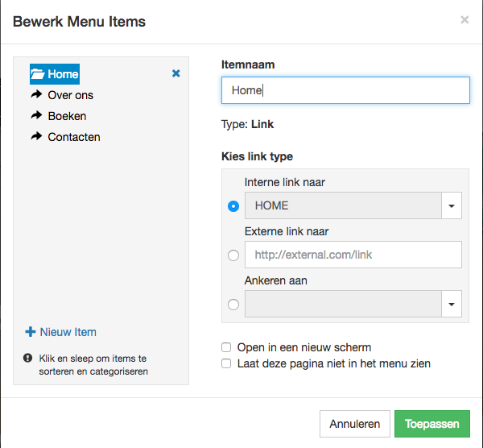
Task: Remove Home item with the blue x icon
Action: tap(176, 73)
